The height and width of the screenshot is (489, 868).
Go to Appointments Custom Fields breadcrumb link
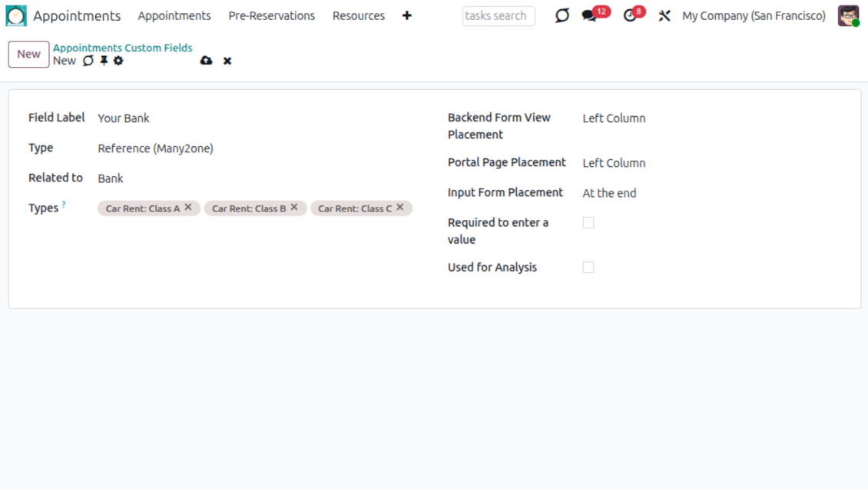(122, 48)
